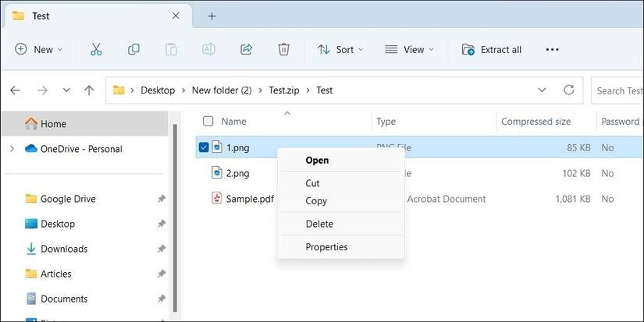644x322 pixels.
Task: Unpin Documents using its pin icon
Action: click(162, 299)
